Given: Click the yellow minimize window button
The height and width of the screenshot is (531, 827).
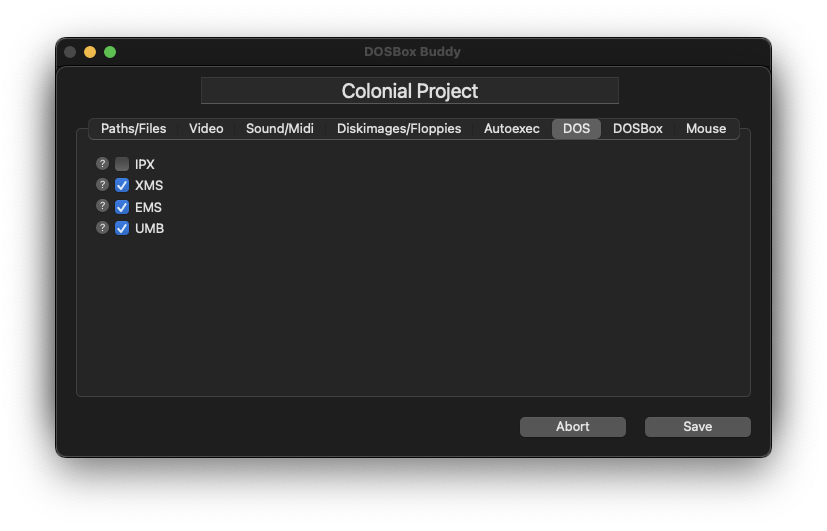Looking at the screenshot, I should point(90,52).
